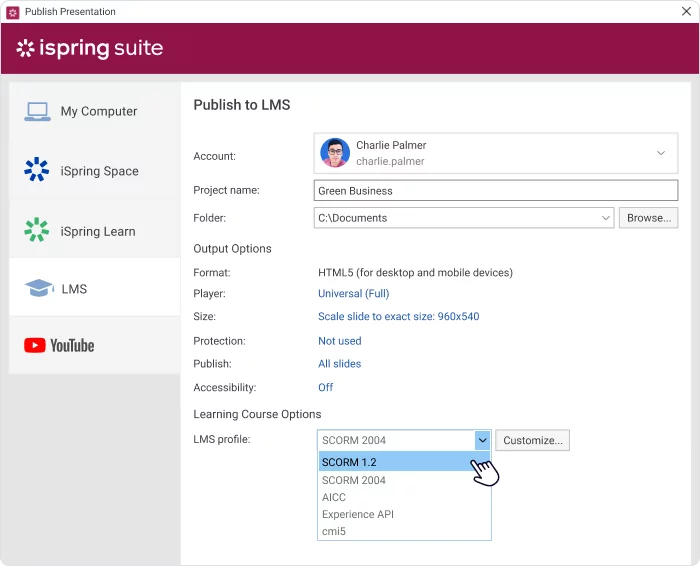Click the My Computer laptop icon
700x566 pixels.
(37, 112)
